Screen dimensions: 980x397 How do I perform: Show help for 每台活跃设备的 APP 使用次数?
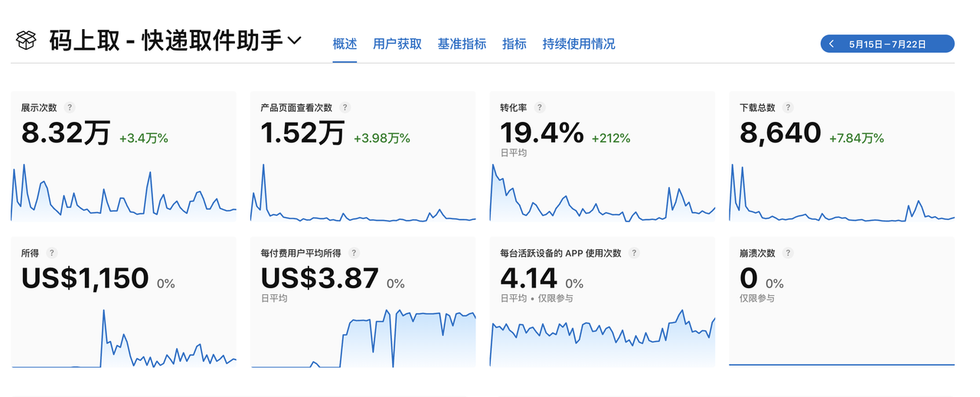tap(634, 253)
